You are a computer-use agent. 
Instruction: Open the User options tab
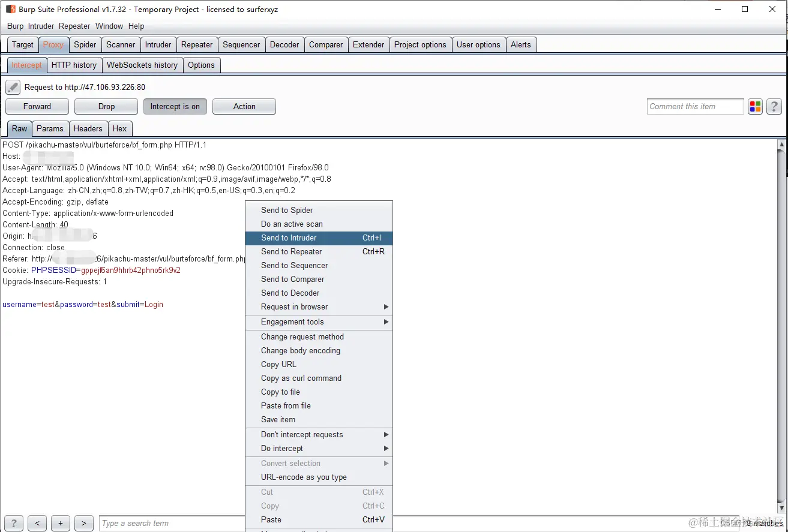click(478, 44)
